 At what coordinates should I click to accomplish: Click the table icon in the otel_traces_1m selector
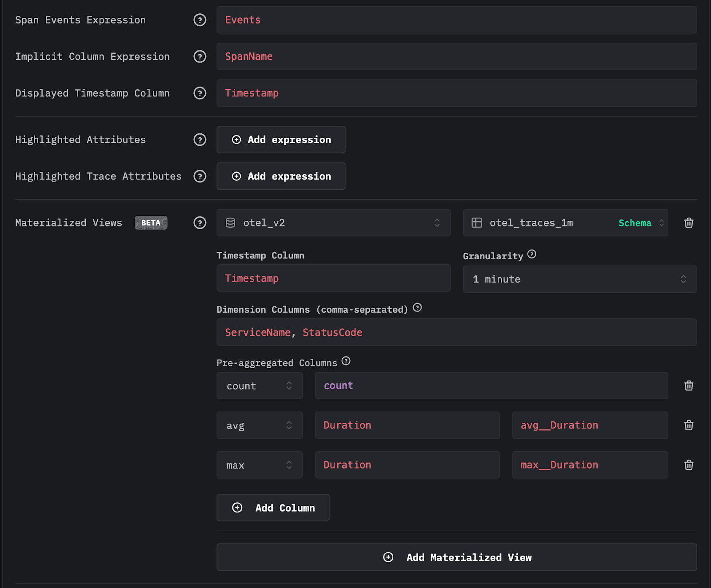477,222
